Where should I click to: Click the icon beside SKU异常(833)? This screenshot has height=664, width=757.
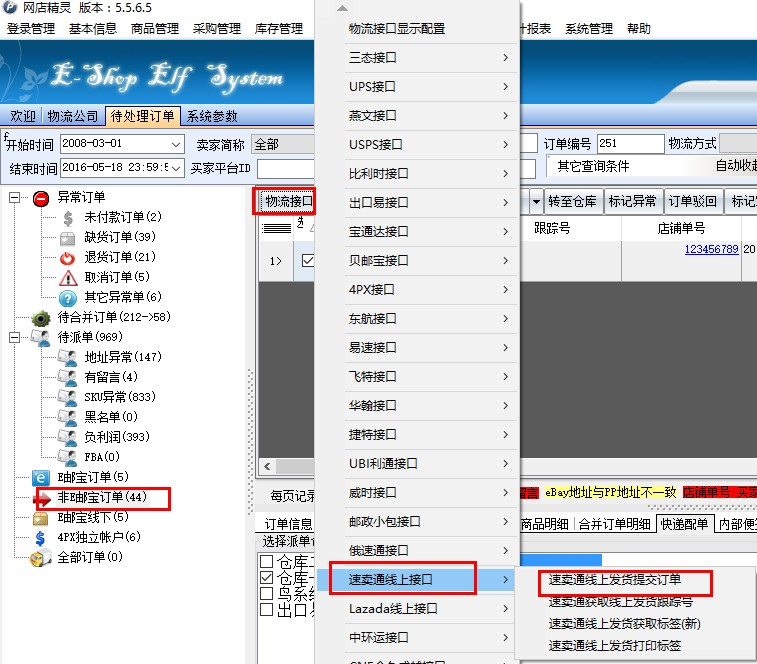[x=68, y=397]
